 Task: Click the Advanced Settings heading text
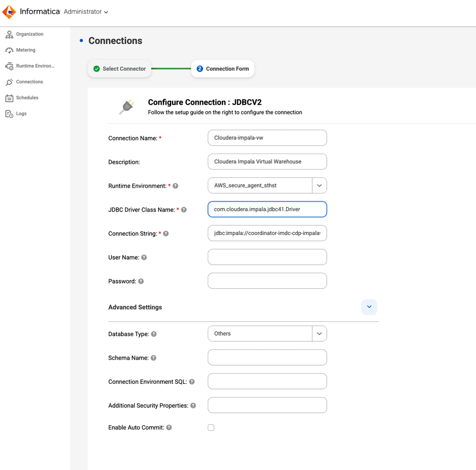[x=135, y=307]
